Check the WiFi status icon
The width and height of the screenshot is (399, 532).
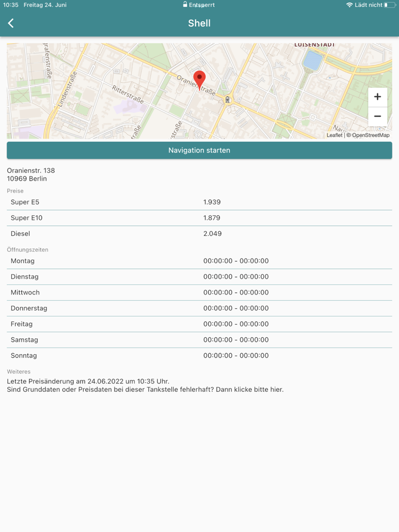349,5
